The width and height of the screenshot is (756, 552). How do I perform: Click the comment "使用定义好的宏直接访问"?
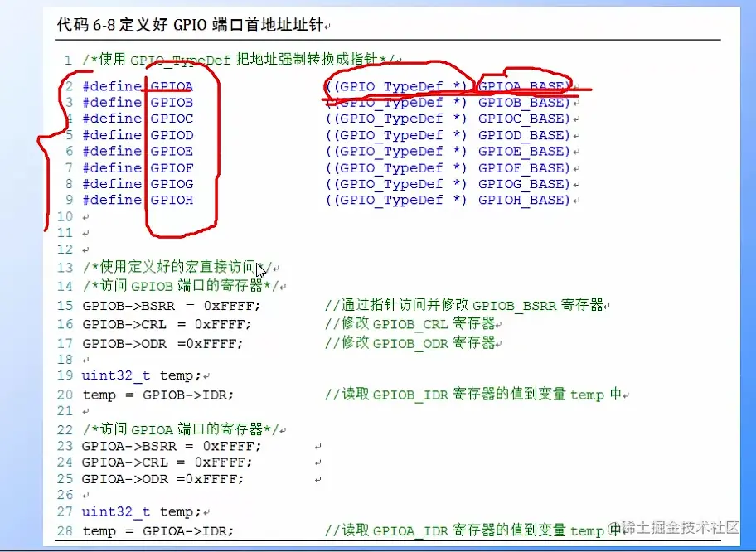[x=178, y=267]
